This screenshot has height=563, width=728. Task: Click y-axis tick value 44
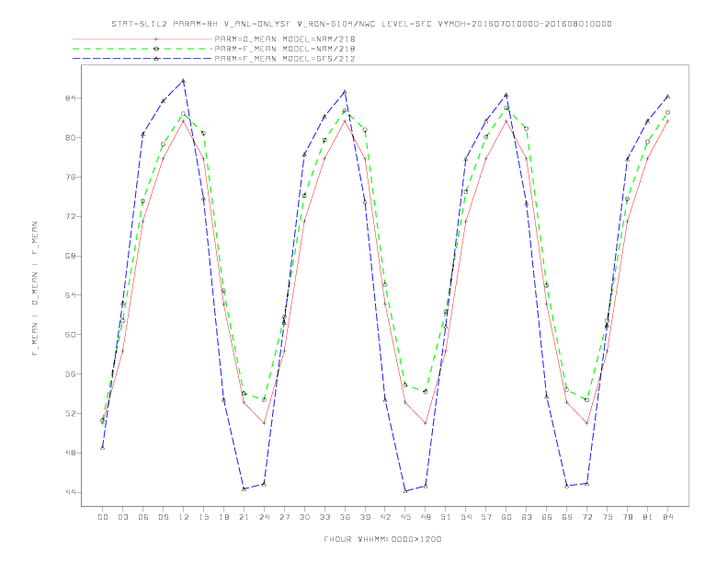coord(72,492)
